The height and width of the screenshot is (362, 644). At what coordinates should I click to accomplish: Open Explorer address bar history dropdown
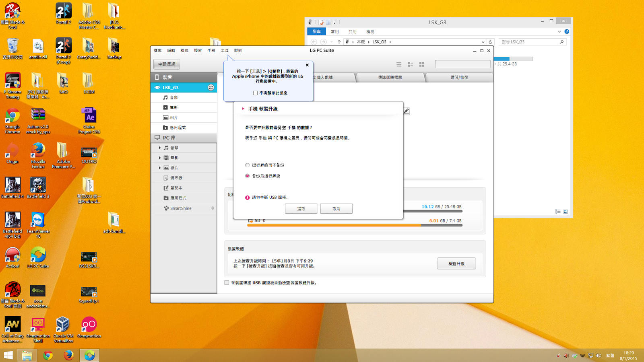[x=483, y=42]
